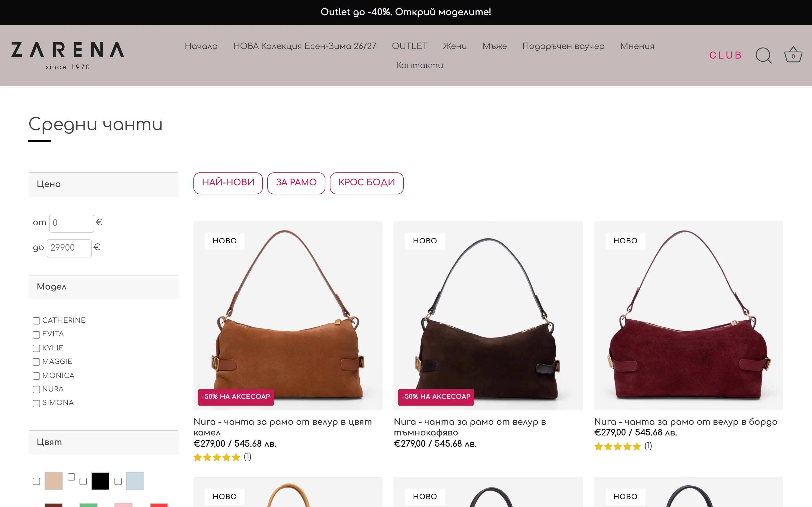Check the CATHERINE model filter

click(x=36, y=321)
